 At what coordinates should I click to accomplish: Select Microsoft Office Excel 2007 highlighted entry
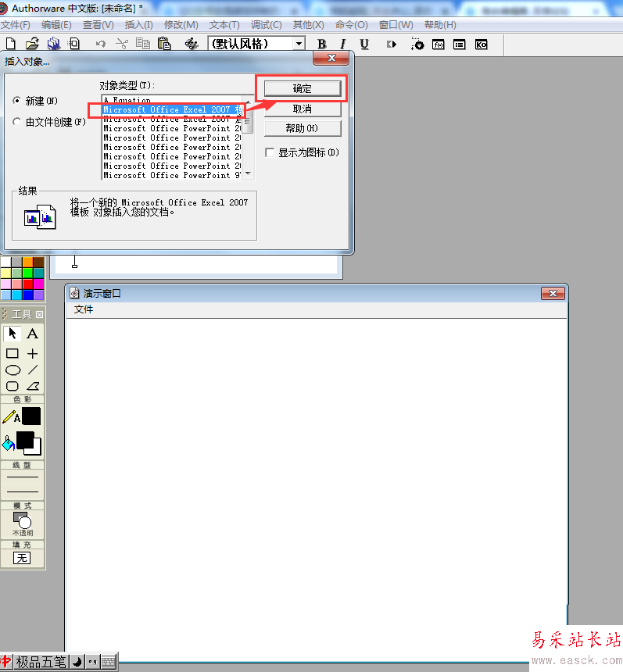173,109
